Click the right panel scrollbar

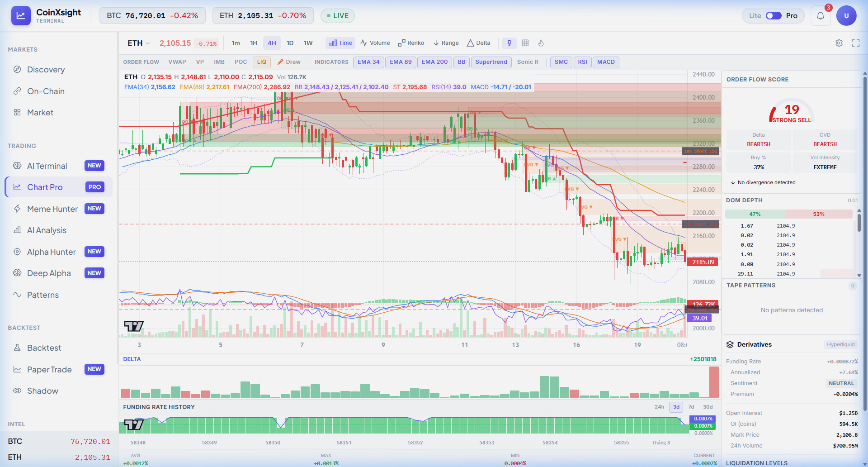(x=865, y=244)
